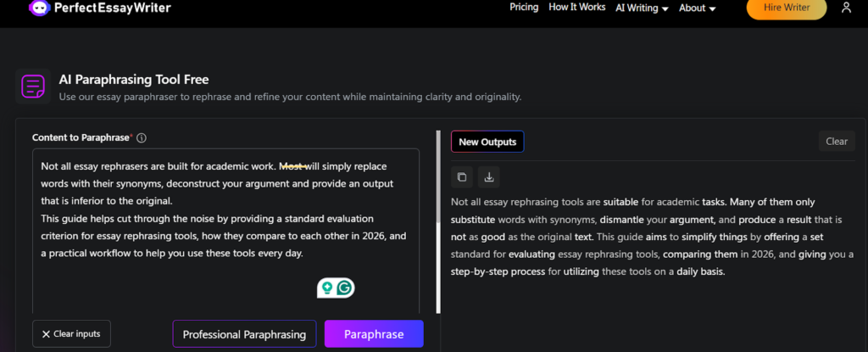868x352 pixels.
Task: Open the Pricing page
Action: click(524, 7)
